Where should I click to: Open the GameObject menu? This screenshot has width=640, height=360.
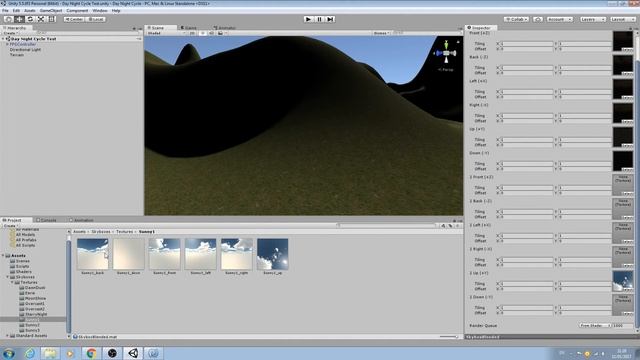tap(51, 11)
